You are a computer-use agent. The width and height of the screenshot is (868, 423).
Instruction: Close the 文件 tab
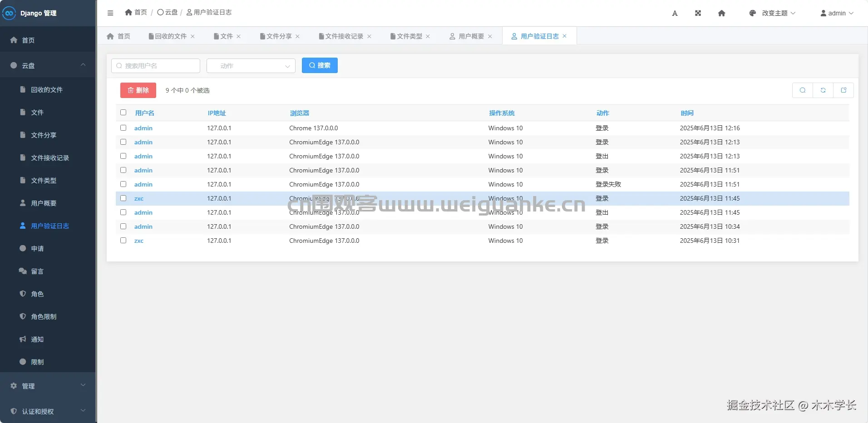tap(238, 36)
